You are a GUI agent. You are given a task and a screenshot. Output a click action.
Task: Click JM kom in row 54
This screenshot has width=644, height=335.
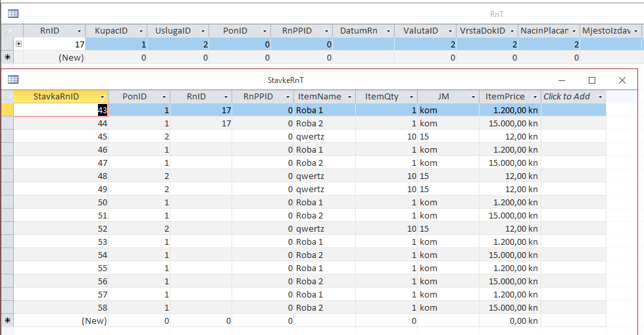pos(448,255)
